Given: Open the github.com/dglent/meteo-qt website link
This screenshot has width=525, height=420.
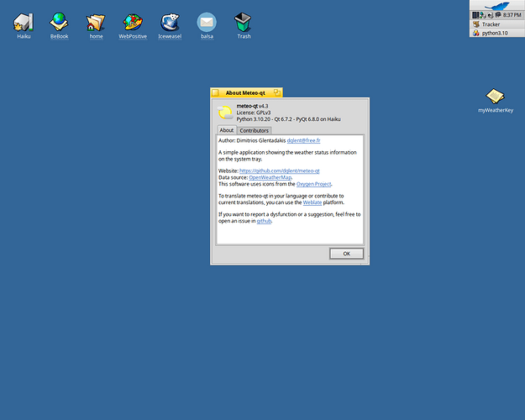Looking at the screenshot, I should click(x=279, y=171).
